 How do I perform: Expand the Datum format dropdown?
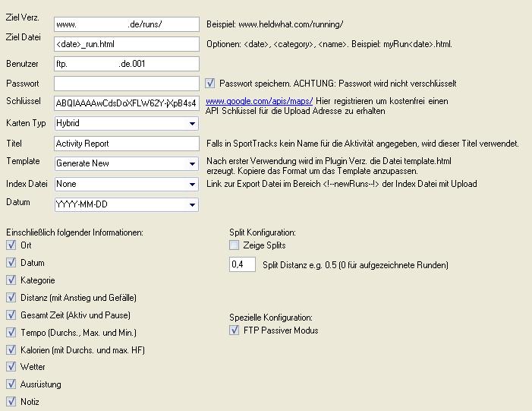tap(193, 204)
